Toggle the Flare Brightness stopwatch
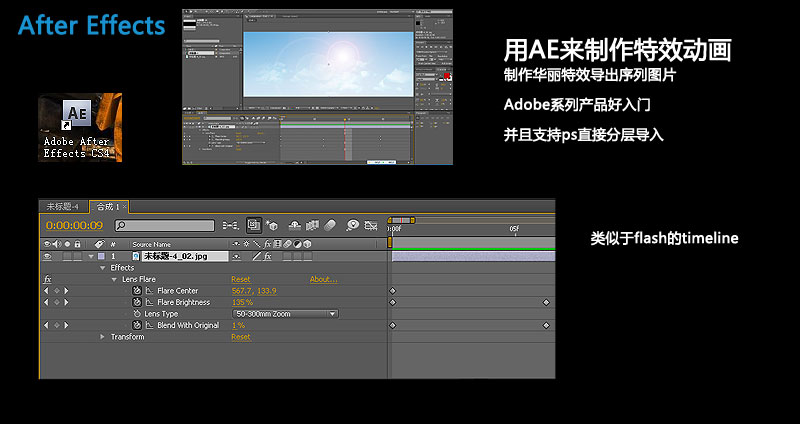Image resolution: width=800 pixels, height=424 pixels. pos(137,302)
